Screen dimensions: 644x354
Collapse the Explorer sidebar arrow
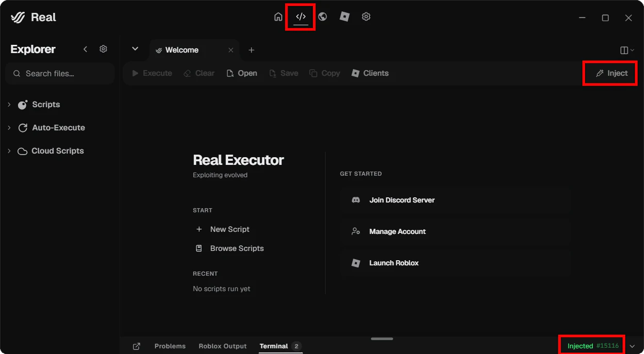86,49
